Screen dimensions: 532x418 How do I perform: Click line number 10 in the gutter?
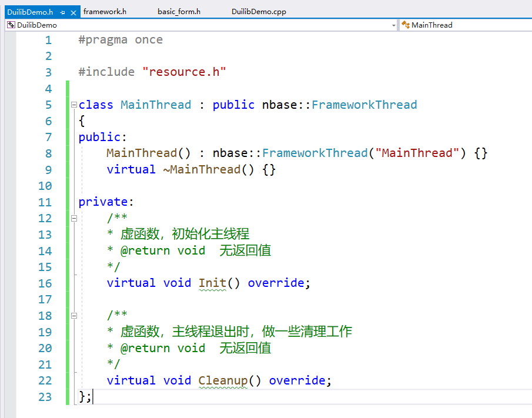click(45, 186)
